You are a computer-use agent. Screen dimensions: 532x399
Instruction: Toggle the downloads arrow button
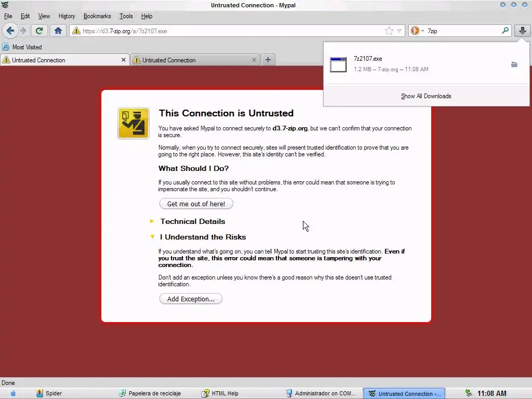click(522, 31)
